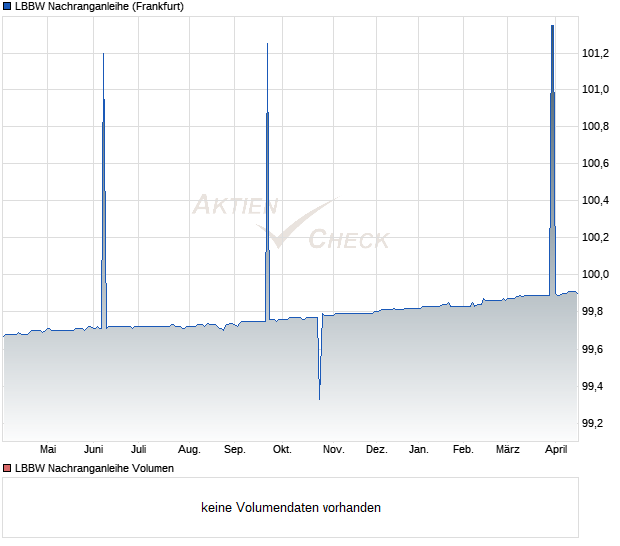Click the 99,2 price axis value
This screenshot has height=546, width=620.
click(593, 423)
